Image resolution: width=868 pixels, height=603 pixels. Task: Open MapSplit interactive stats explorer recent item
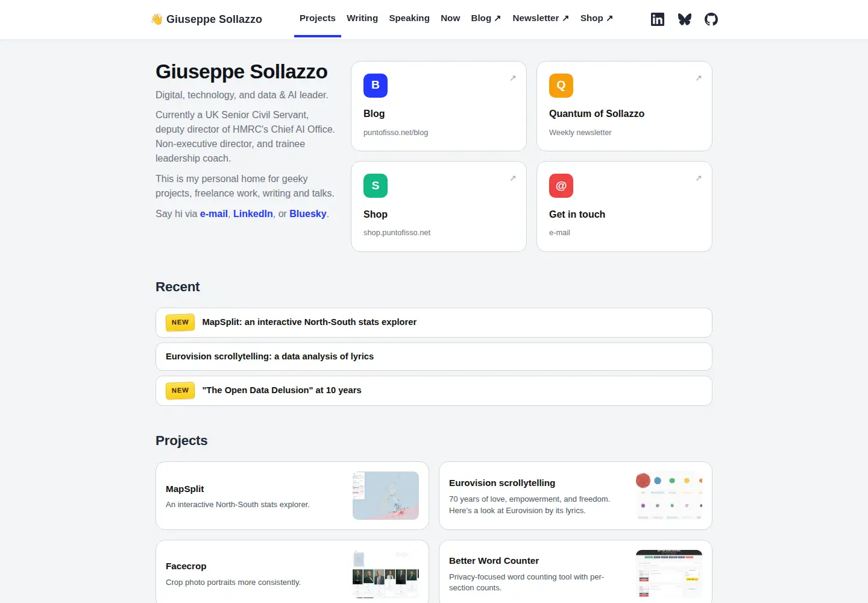(434, 323)
